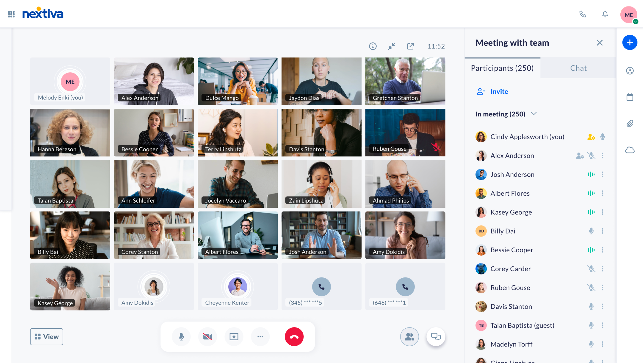Expand the In meeting 250 list

[534, 114]
